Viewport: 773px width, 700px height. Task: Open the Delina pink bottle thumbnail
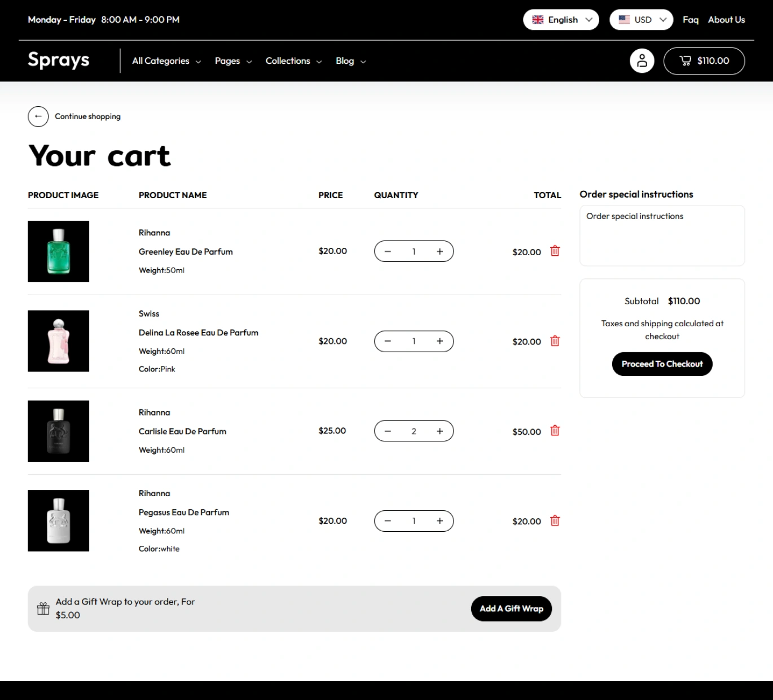tap(59, 341)
